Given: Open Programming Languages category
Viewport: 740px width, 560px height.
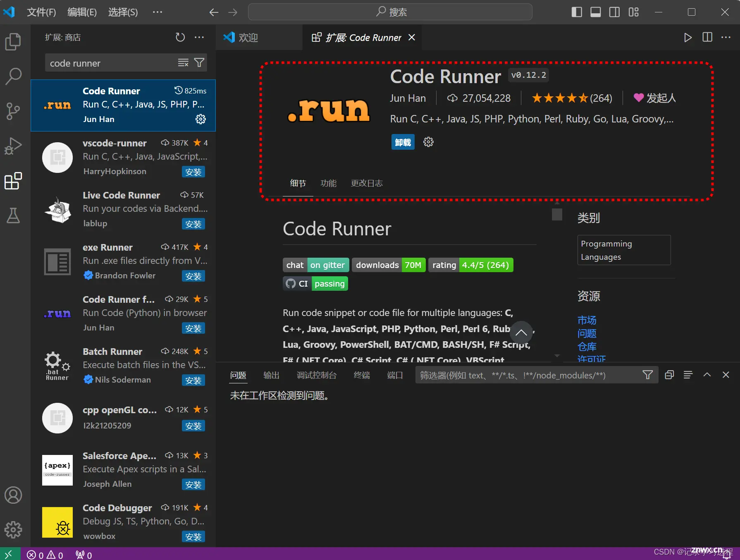Looking at the screenshot, I should [x=624, y=250].
